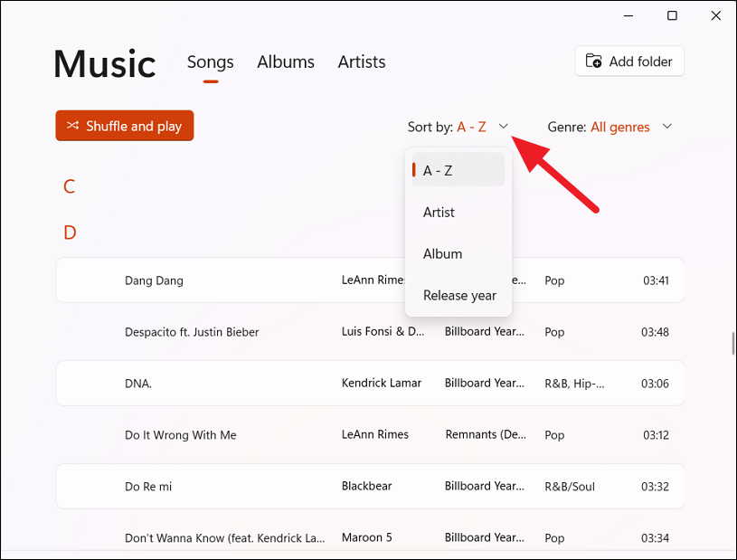Select Album sorting option
The image size is (737, 560).
pos(443,253)
